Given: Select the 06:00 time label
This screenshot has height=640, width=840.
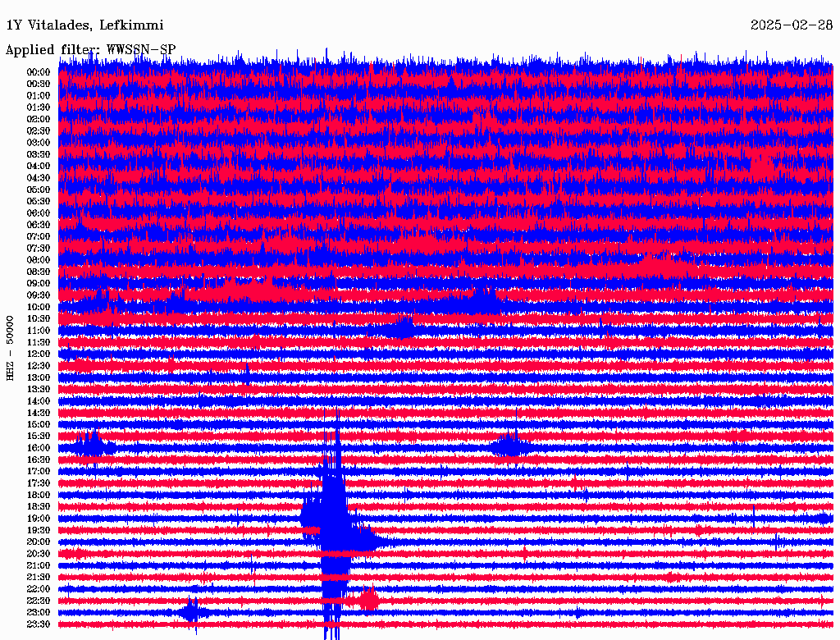Looking at the screenshot, I should tap(39, 213).
